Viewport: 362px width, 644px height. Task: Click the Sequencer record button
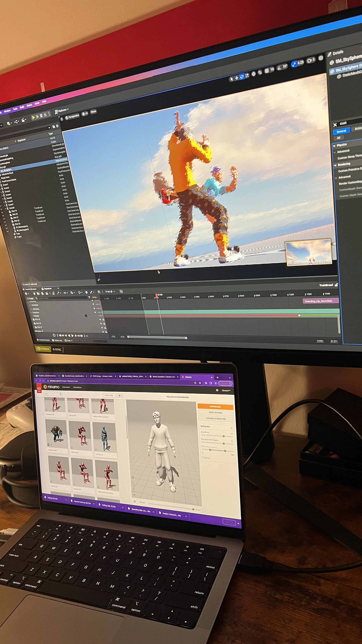click(x=54, y=335)
